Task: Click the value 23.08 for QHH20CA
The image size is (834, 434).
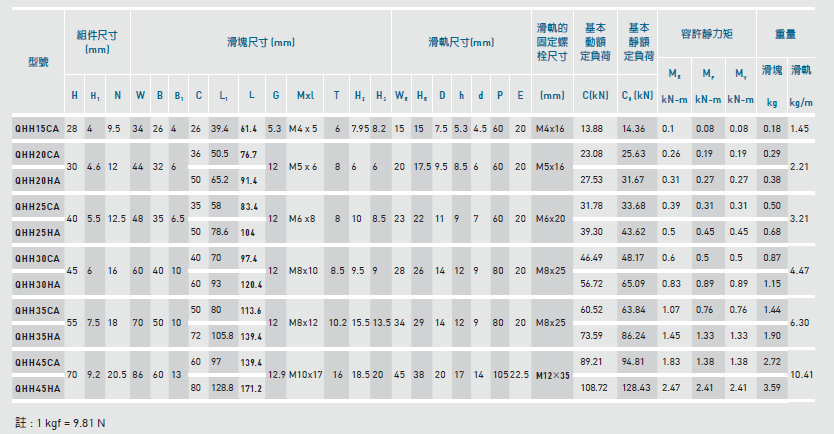Action: tap(591, 154)
